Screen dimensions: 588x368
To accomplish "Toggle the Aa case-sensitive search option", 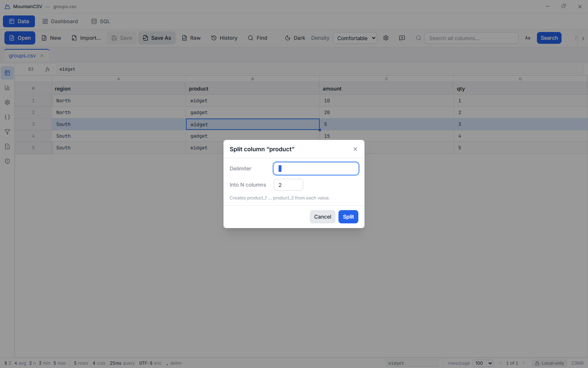I will [528, 38].
